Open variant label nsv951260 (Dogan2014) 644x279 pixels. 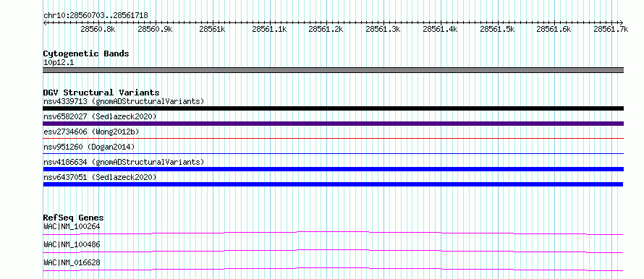coord(89,147)
